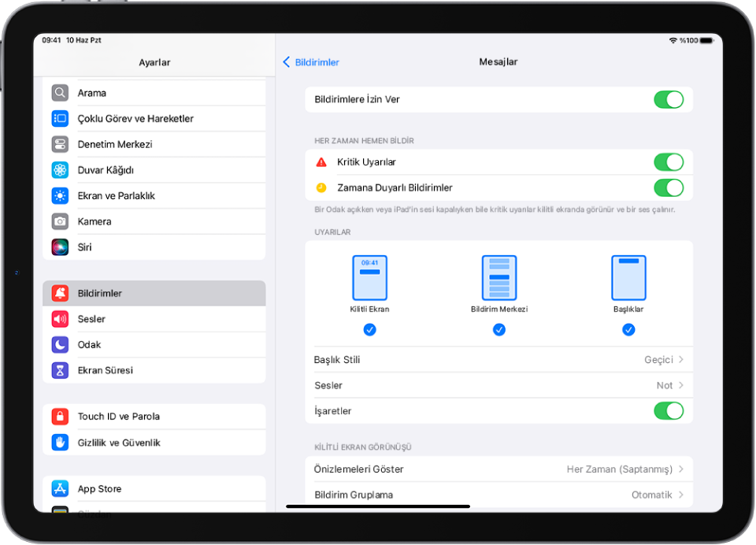Viewport: 756px width, 545px height.
Task: Open Gizlilik ve Güvenlik sidebar entry
Action: [154, 443]
